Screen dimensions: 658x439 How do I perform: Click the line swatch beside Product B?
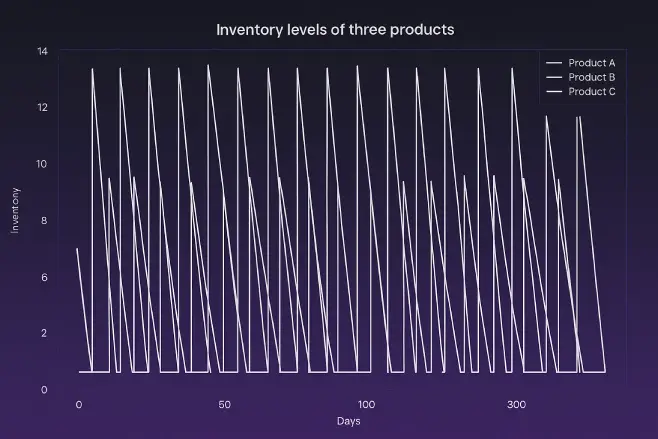[x=553, y=77]
